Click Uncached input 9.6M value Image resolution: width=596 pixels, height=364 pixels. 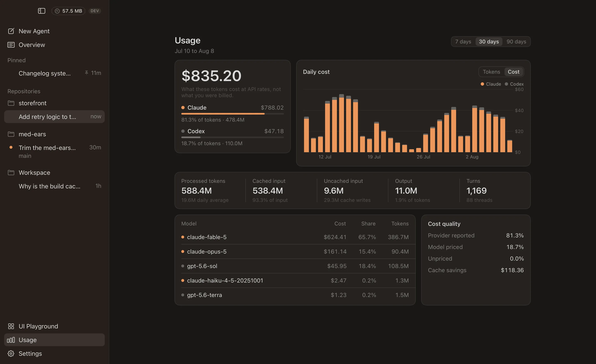[334, 191]
